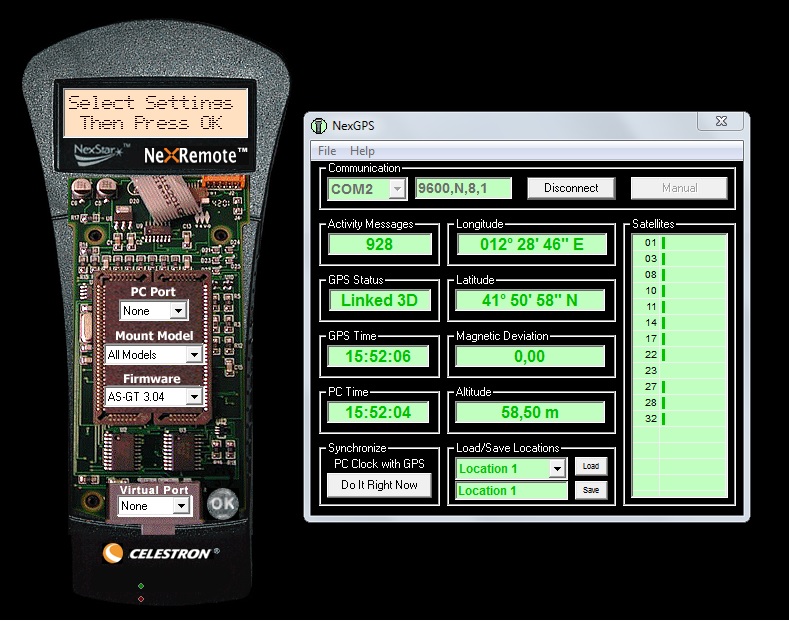Open the Firmware AS-GT 3.04 dropdown
Viewport: 789px width, 622px height.
(x=194, y=397)
